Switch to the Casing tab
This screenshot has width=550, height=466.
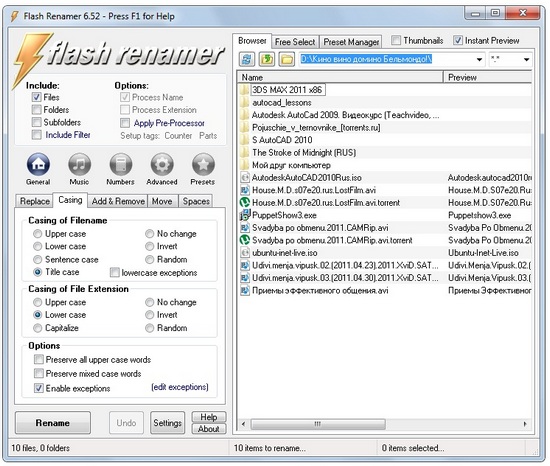tap(70, 200)
